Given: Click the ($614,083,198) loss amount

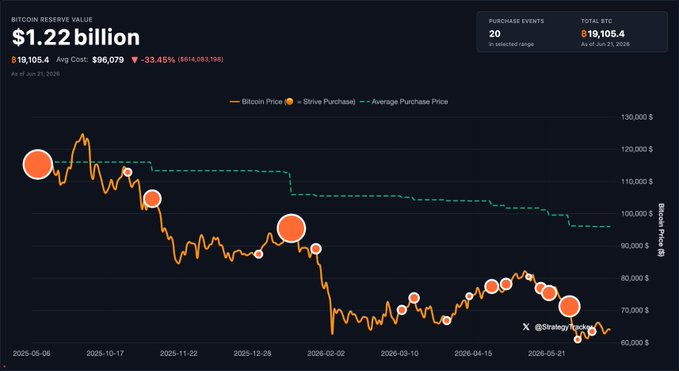Looking at the screenshot, I should coord(200,60).
